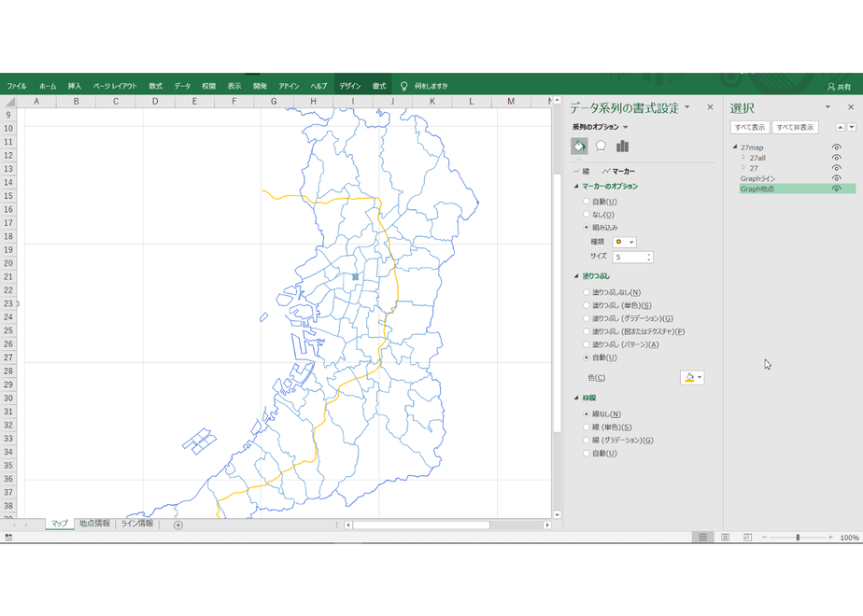Viewport: 863px width, 616px height.
Task: Close the 選択 pane
Action: coord(851,107)
